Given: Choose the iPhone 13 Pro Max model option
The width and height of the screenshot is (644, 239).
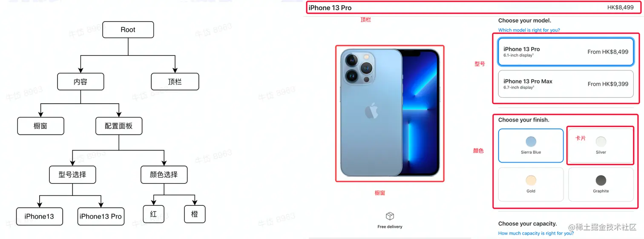Looking at the screenshot, I should click(x=566, y=84).
